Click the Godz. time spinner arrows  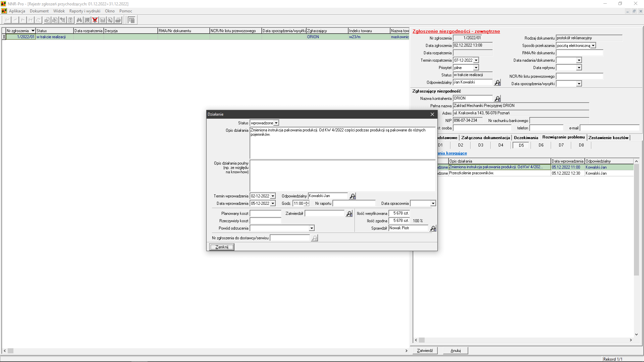coord(307,203)
